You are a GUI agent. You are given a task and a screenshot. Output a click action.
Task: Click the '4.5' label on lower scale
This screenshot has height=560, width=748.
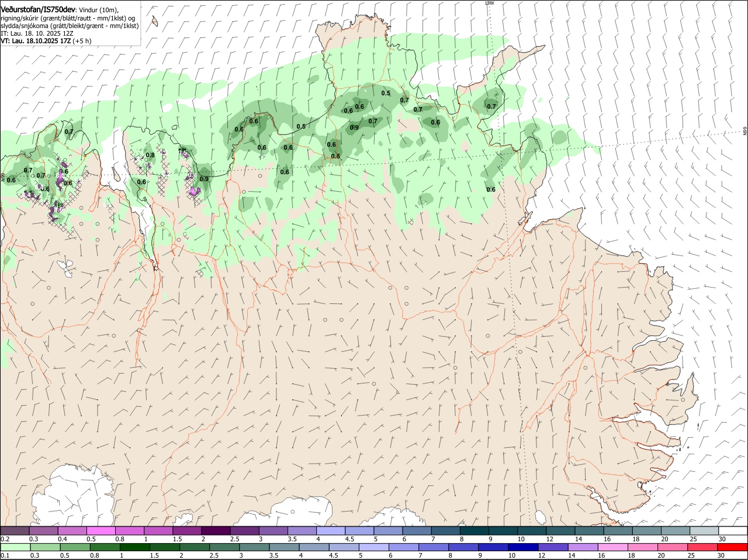(334, 555)
